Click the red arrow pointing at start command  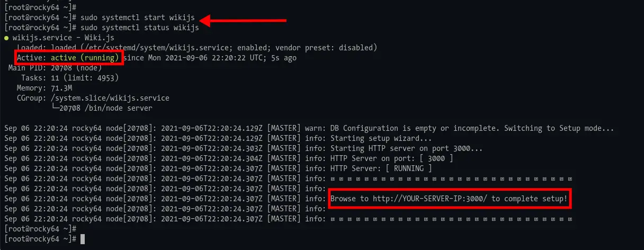point(244,20)
